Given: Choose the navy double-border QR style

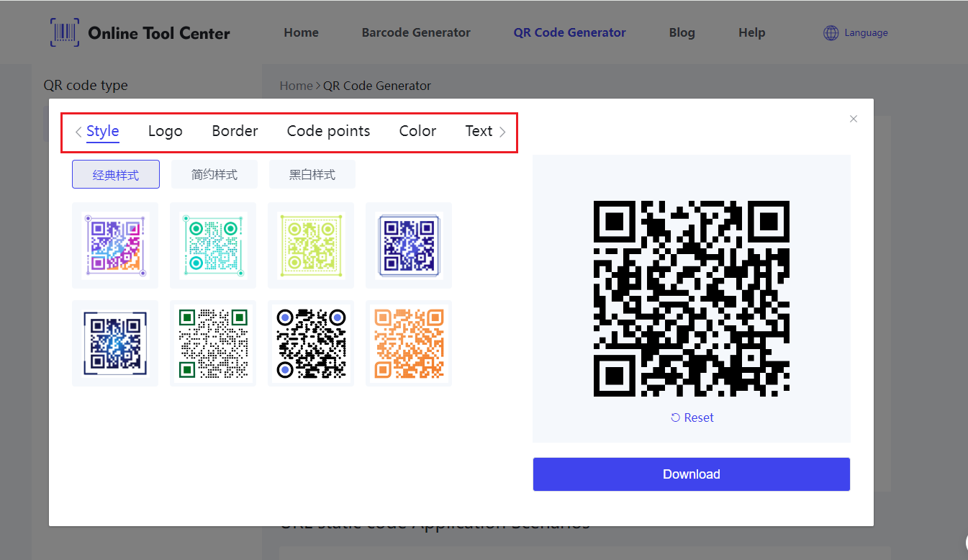Looking at the screenshot, I should [409, 245].
